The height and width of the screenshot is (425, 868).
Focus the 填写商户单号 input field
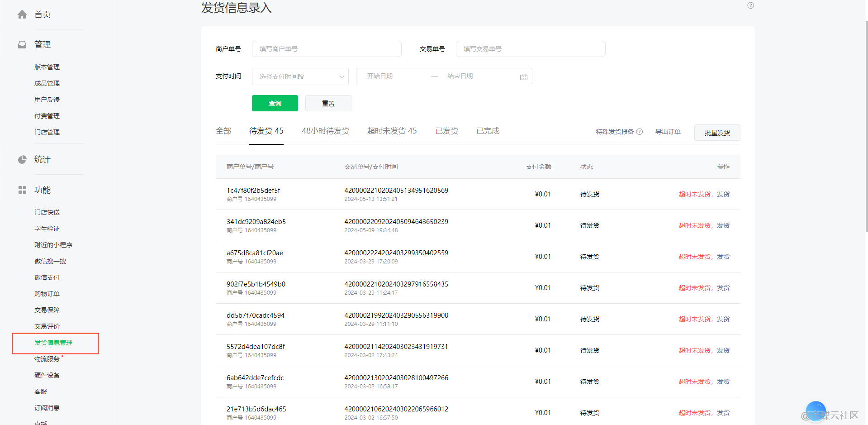click(x=326, y=49)
